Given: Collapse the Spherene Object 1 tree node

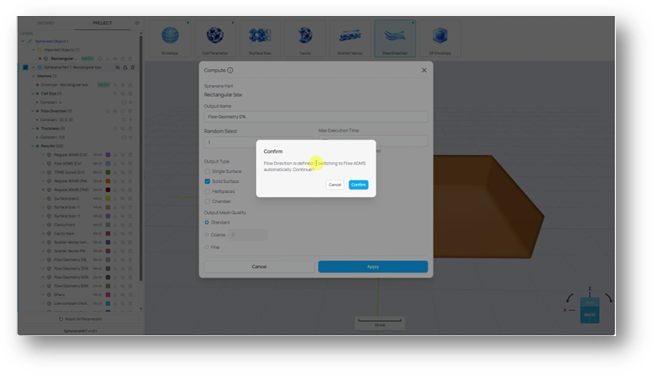Looking at the screenshot, I should point(23,41).
